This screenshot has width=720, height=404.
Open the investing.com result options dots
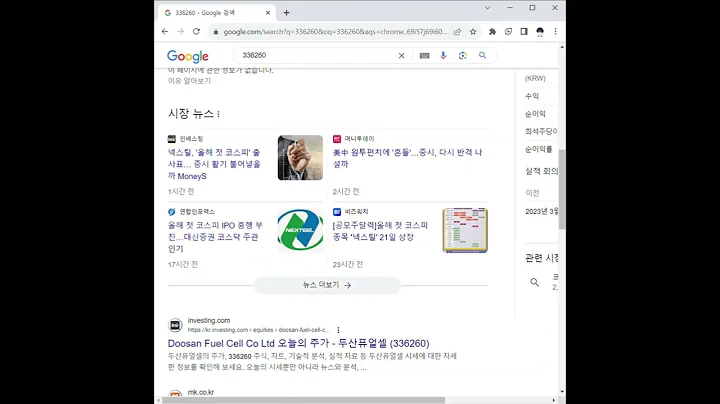click(x=338, y=330)
